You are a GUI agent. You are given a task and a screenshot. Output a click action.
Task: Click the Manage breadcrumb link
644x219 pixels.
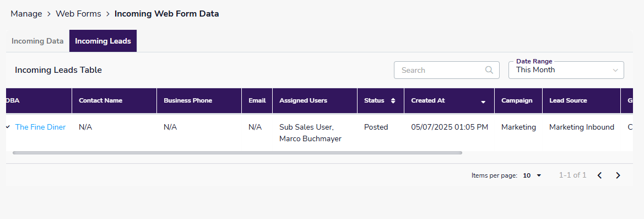(x=26, y=14)
